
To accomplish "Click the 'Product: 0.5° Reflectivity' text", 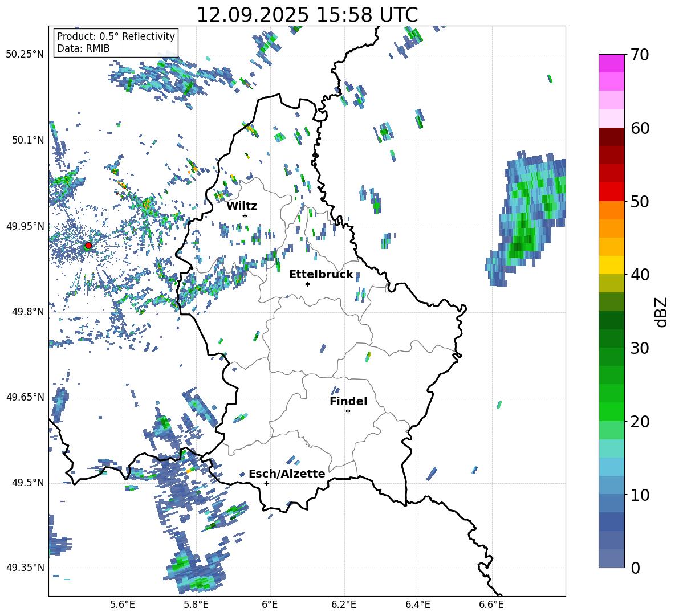I will (116, 36).
